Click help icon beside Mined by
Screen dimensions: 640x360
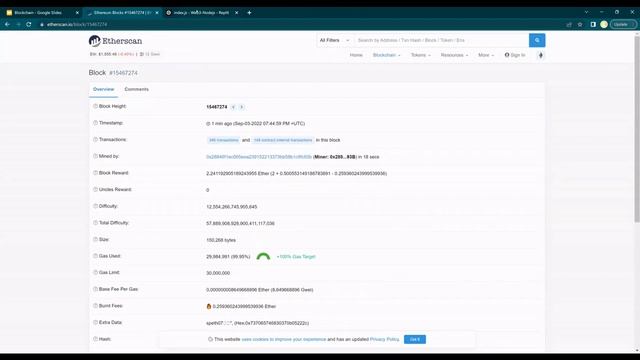click(96, 156)
